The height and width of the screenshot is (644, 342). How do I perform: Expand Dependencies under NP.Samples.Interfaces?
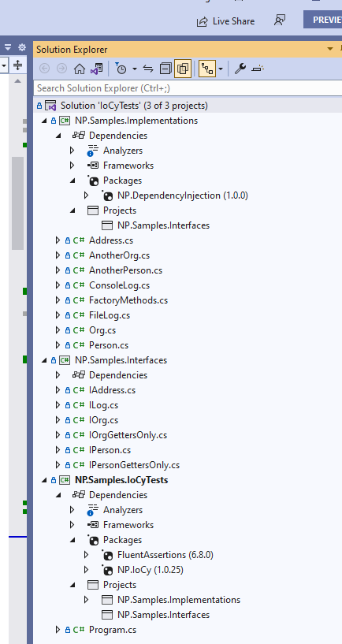click(58, 375)
